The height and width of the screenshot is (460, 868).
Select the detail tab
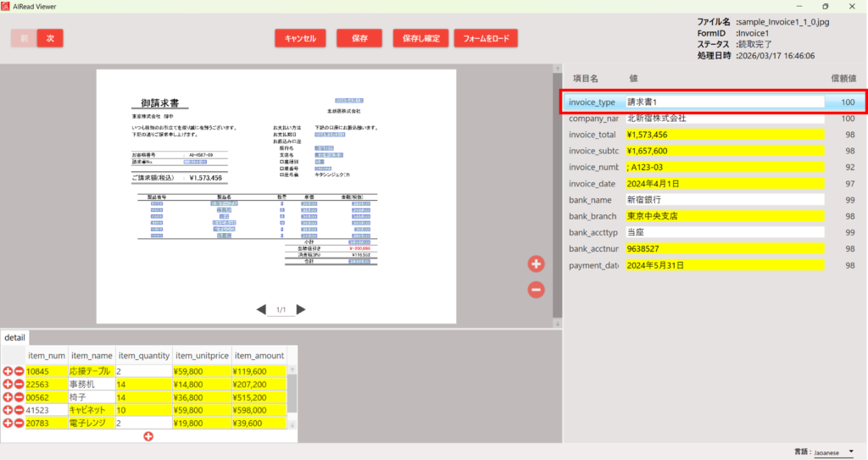(x=16, y=337)
